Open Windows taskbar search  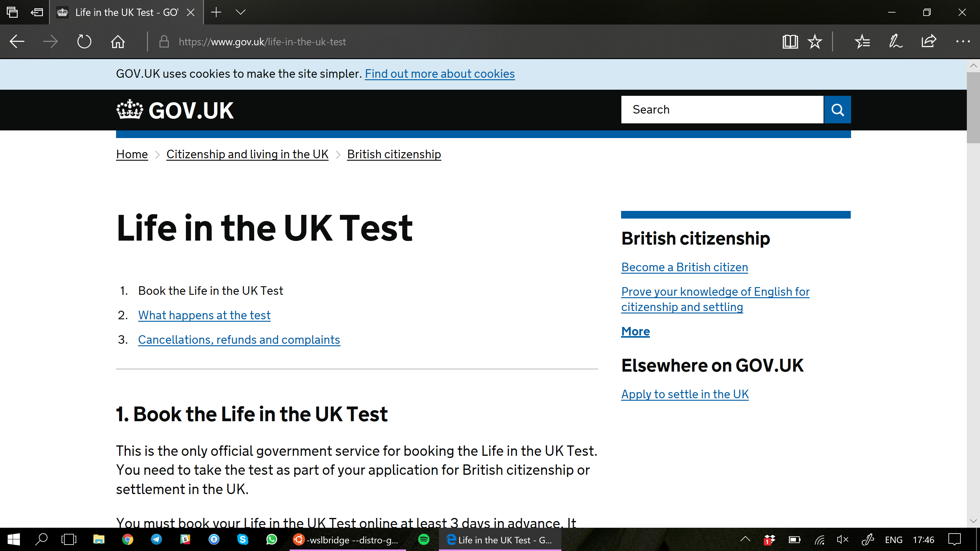pos(41,540)
